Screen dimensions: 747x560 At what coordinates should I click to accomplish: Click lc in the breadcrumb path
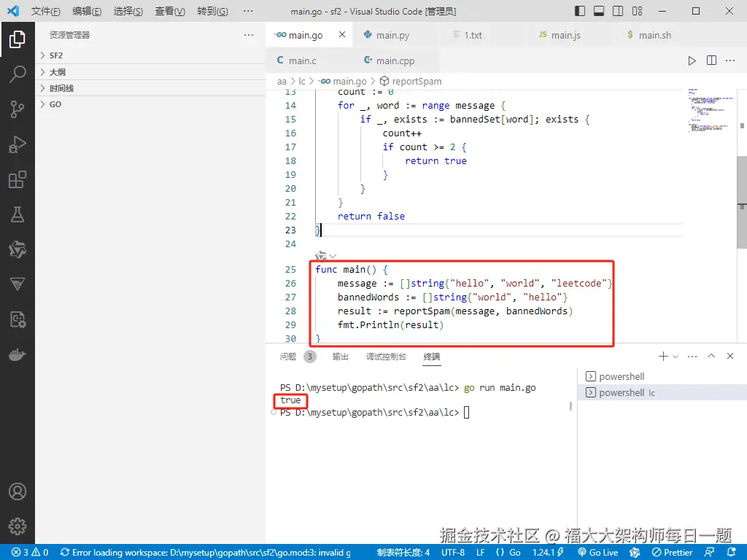point(301,82)
